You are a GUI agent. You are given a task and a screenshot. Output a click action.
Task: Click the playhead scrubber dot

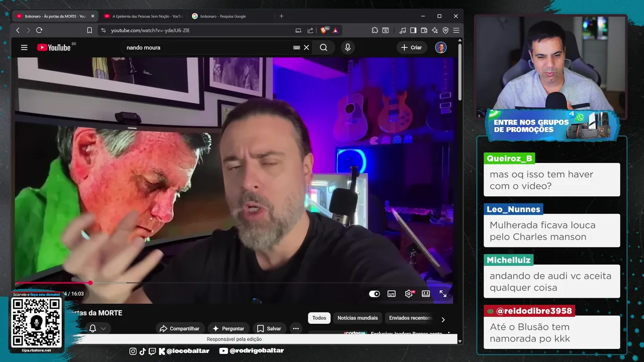pos(90,283)
